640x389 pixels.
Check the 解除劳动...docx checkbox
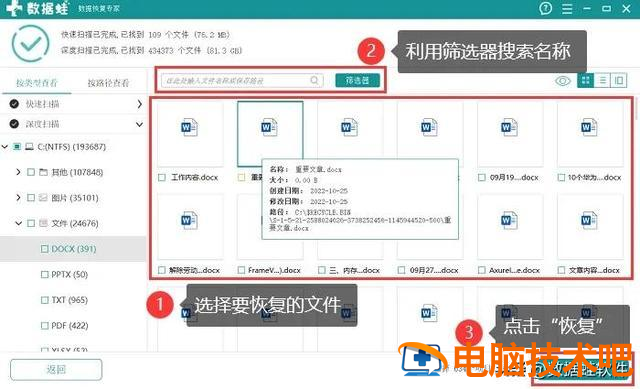coord(162,270)
